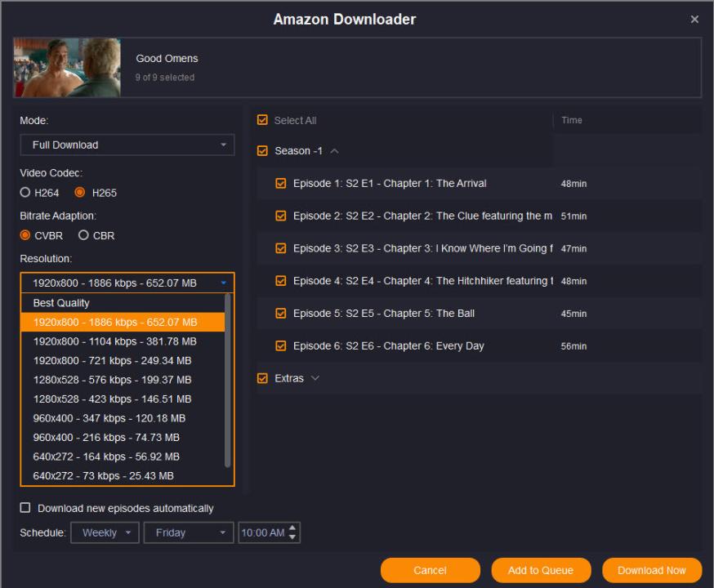Expand the Extras section chevron
Screen dimensions: 714x588
pos(315,378)
